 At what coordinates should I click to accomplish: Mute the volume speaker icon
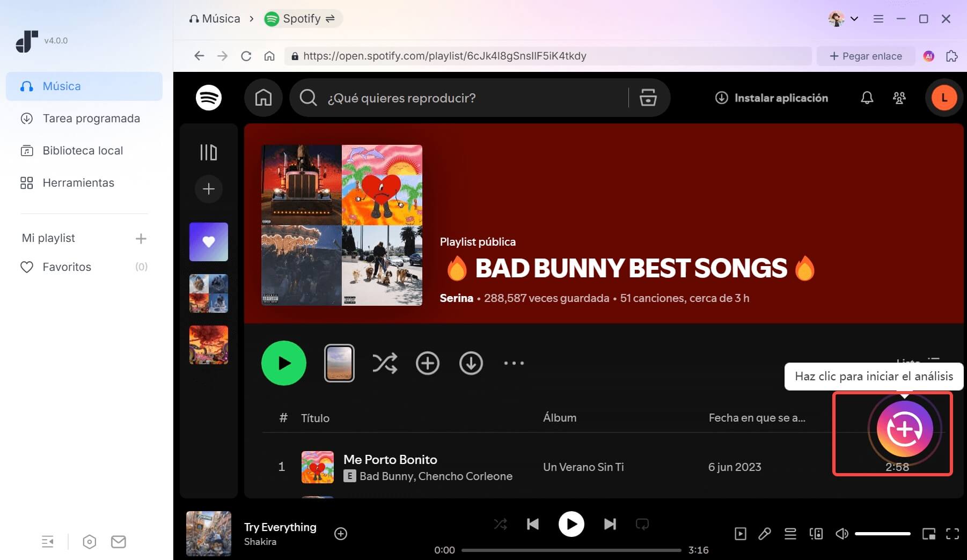pos(841,533)
